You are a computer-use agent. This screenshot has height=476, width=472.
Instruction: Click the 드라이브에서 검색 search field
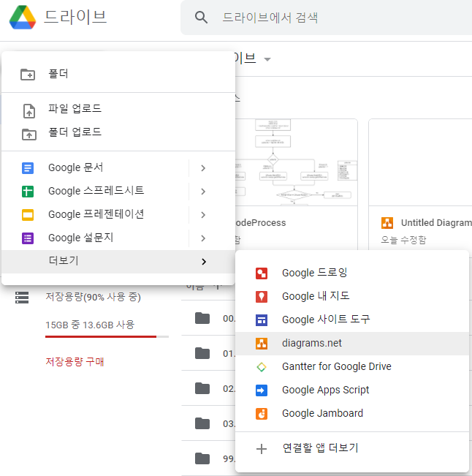point(326,18)
